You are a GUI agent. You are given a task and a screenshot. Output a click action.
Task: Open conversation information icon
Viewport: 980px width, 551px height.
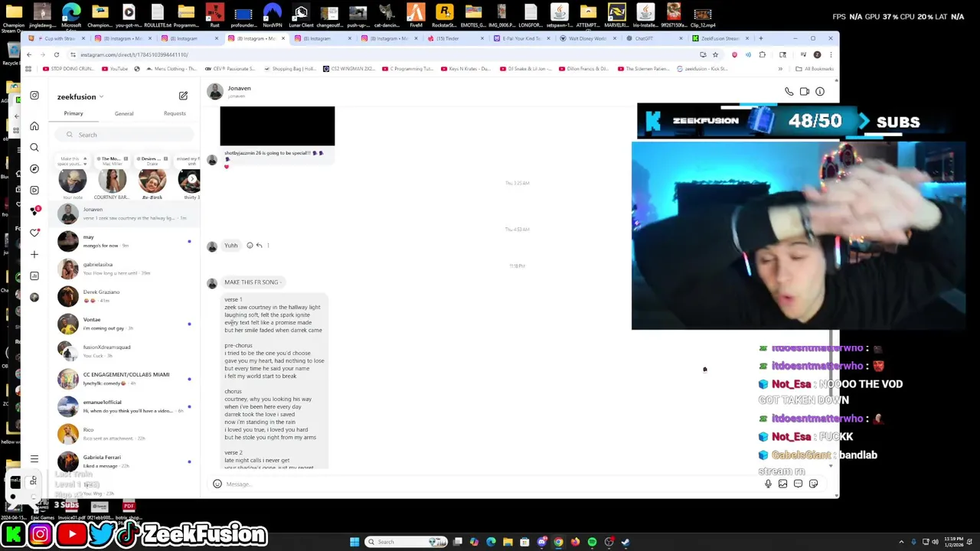click(819, 92)
